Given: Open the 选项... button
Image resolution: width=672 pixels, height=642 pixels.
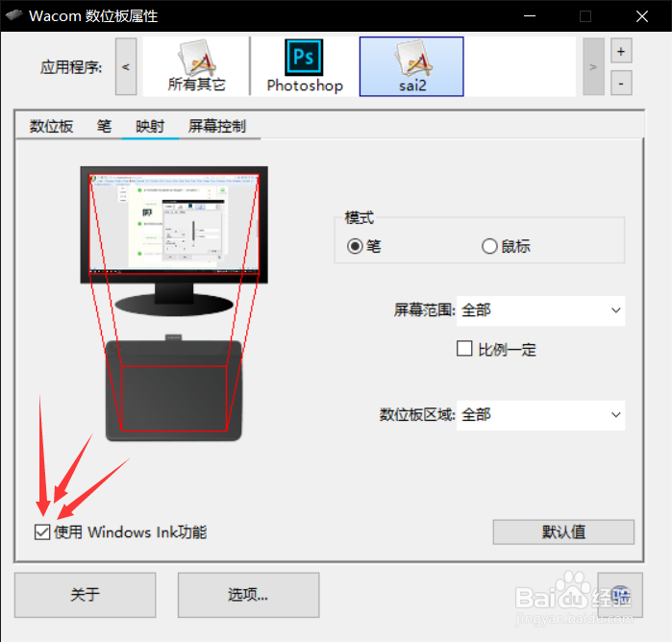Looking at the screenshot, I should 248,595.
